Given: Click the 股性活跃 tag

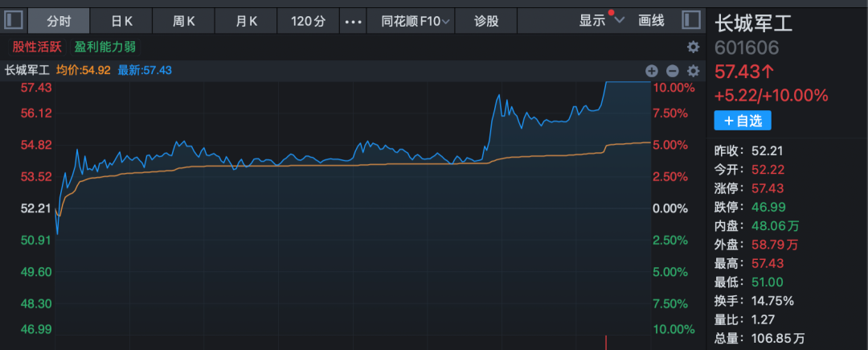Looking at the screenshot, I should (35, 47).
